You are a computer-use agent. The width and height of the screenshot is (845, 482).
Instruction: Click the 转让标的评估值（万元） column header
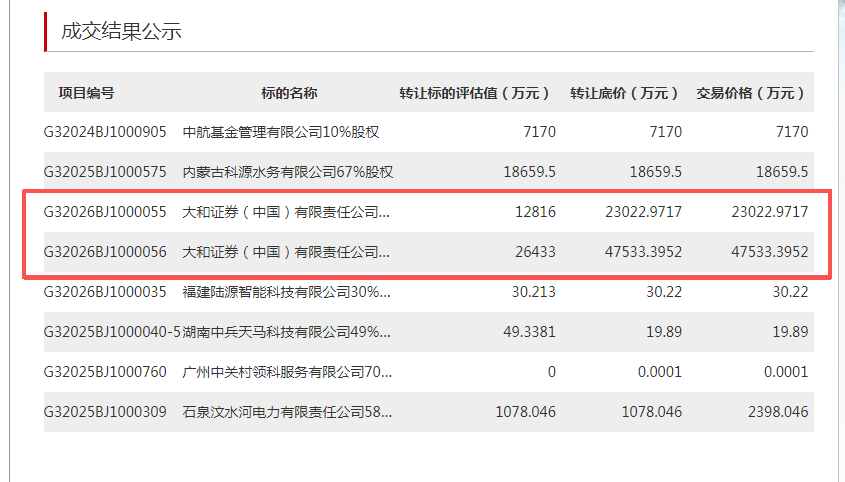pyautogui.click(x=474, y=93)
